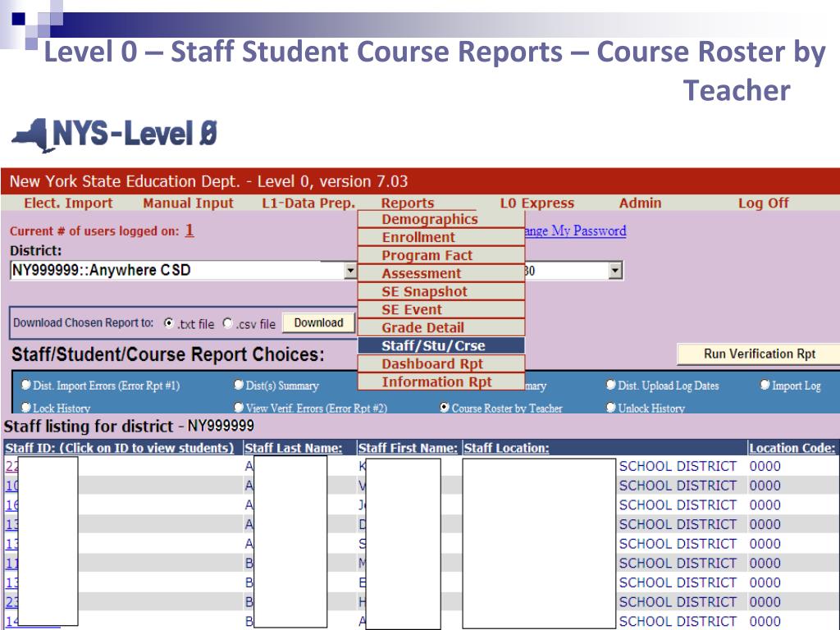Choose SE Snapshot from Reports menu

(441, 291)
